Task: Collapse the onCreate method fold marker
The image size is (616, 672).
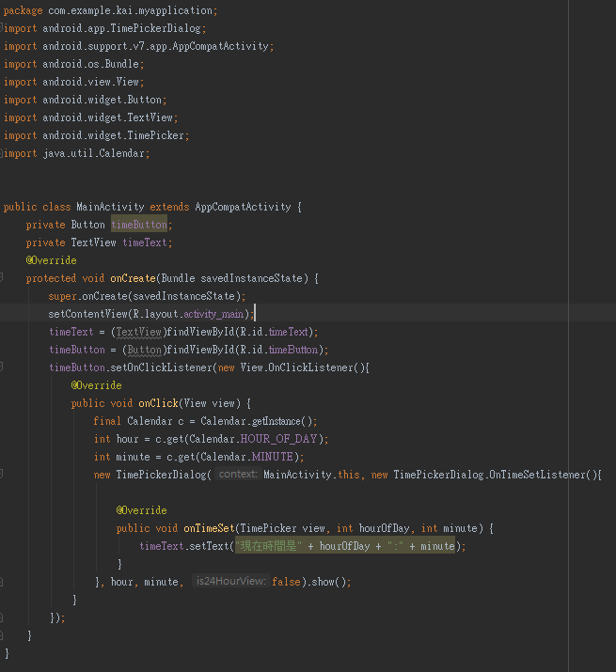Action: [1, 277]
